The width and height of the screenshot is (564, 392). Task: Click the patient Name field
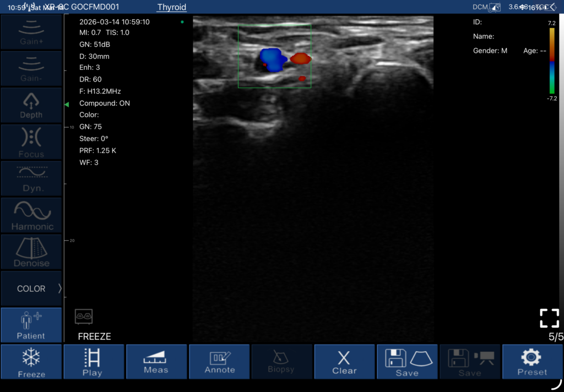tap(484, 36)
